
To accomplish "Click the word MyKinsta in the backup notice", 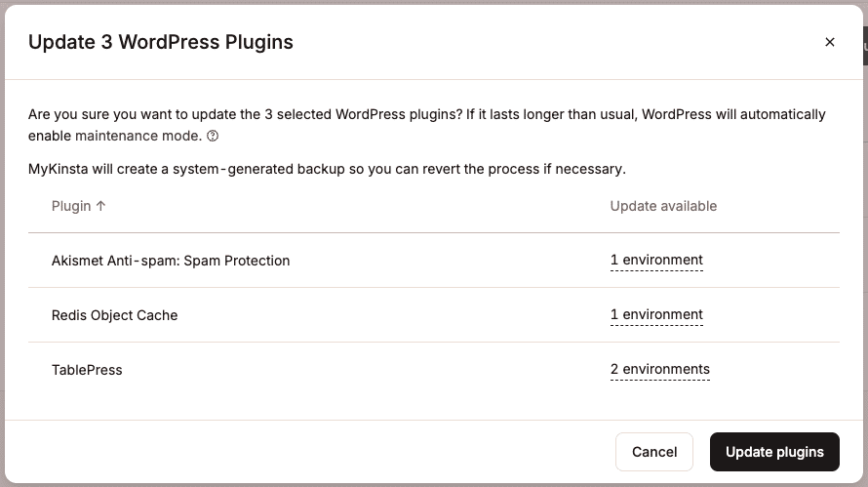I will coord(59,169).
